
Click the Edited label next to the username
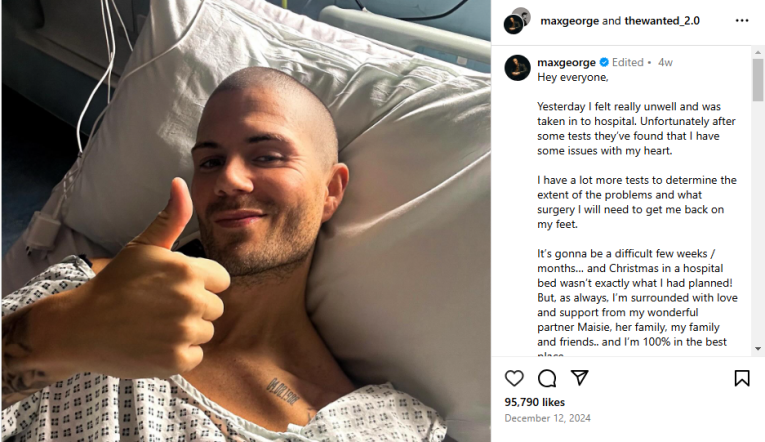pyautogui.click(x=627, y=62)
